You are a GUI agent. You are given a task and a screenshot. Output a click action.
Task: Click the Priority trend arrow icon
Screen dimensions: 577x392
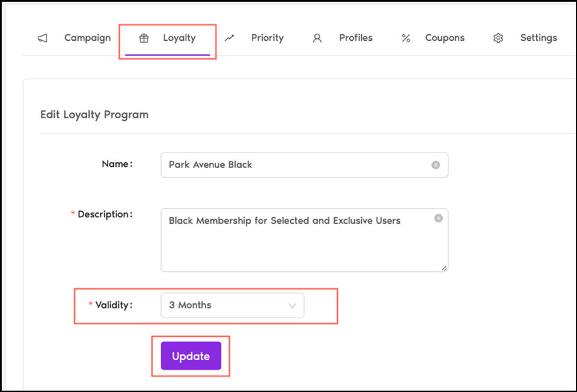point(229,38)
